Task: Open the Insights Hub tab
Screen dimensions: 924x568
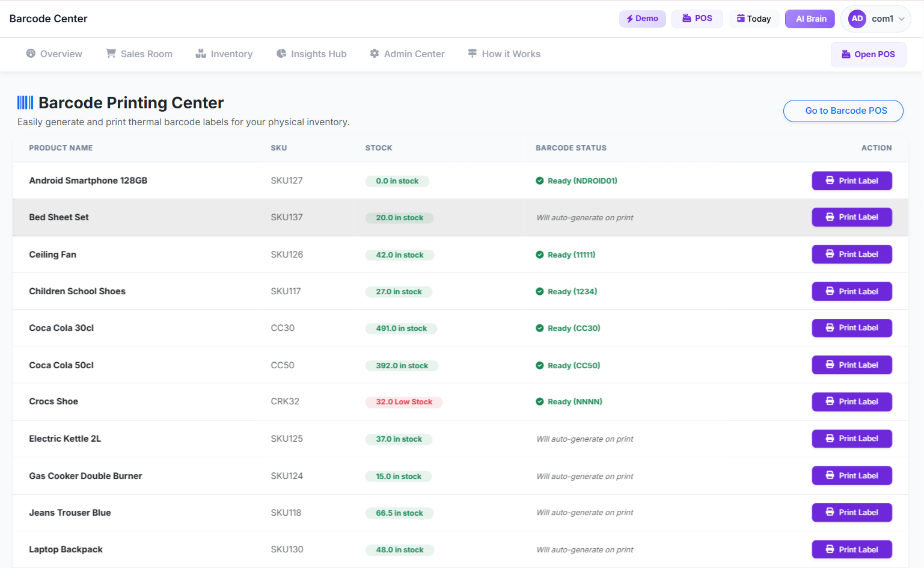Action: [x=311, y=54]
